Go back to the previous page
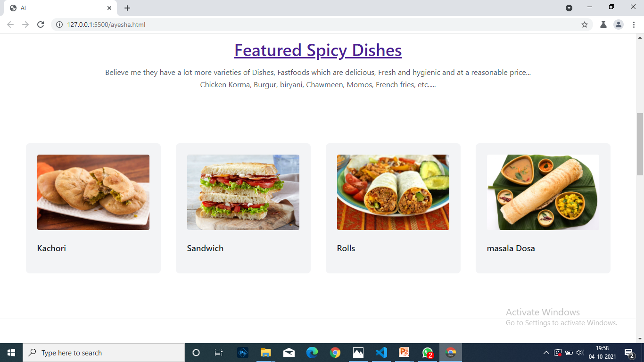 (x=9, y=25)
